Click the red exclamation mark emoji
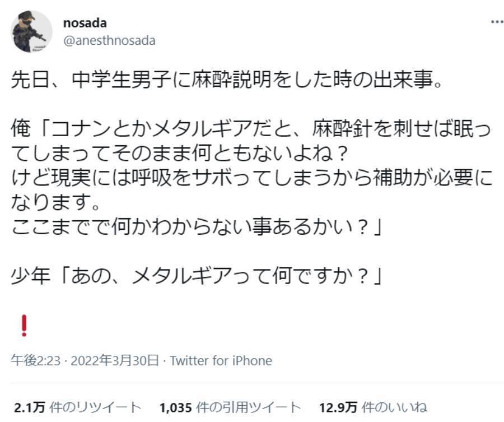This screenshot has height=422, width=504. click(24, 325)
